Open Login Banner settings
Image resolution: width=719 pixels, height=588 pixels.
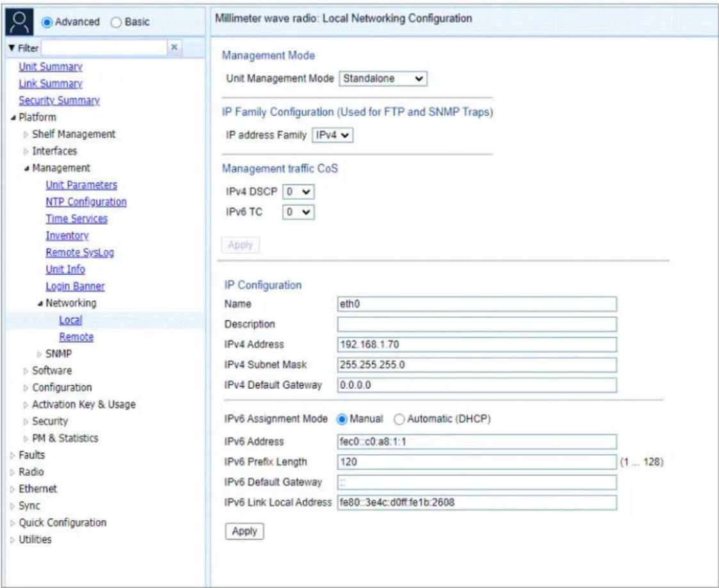(75, 287)
